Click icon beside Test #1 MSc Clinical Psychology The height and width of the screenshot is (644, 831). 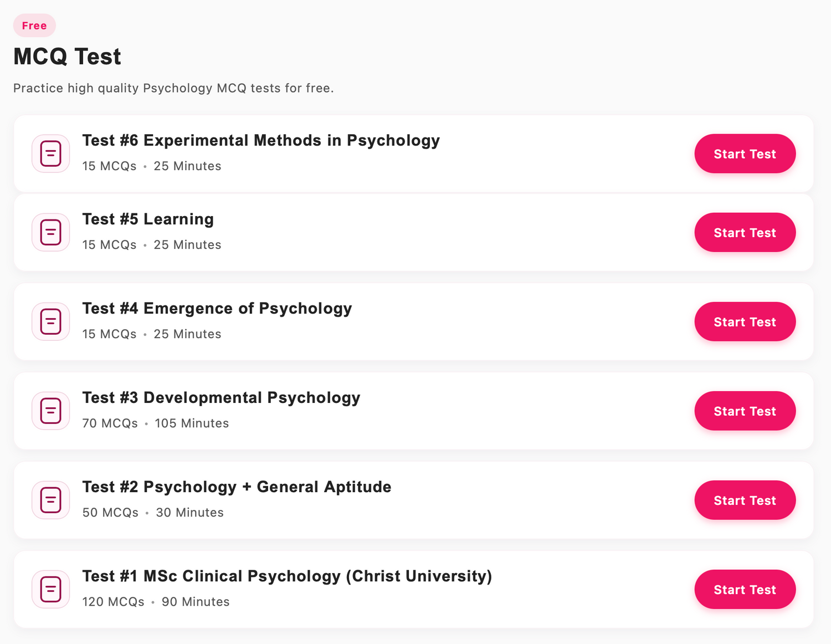(51, 589)
